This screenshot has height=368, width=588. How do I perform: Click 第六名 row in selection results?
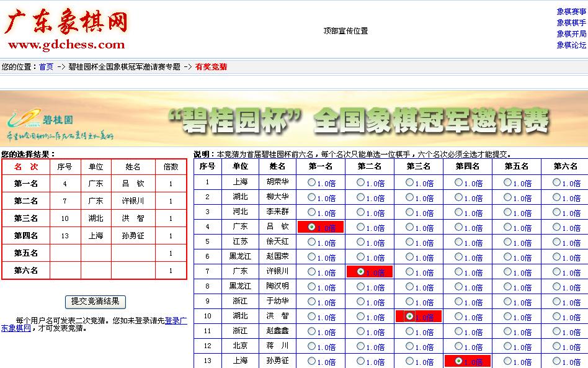click(x=94, y=271)
